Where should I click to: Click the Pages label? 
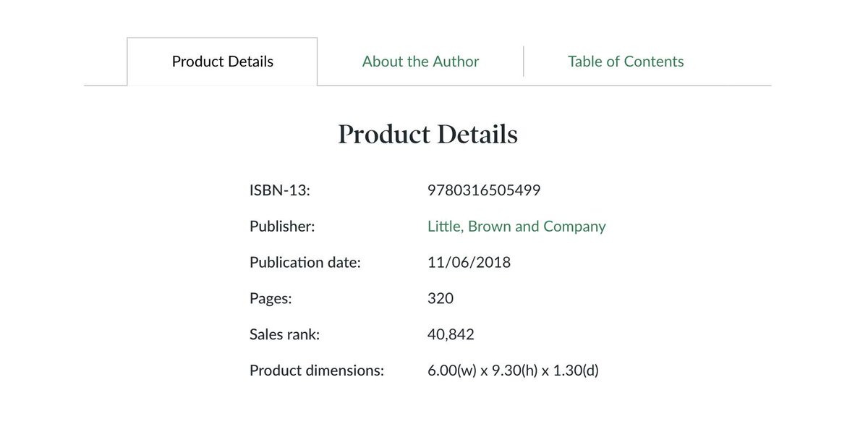coord(271,298)
